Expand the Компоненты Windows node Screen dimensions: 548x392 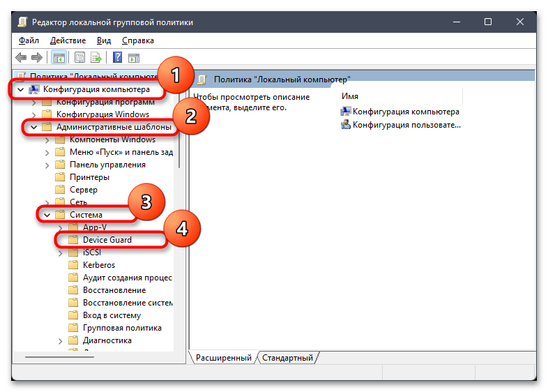click(x=47, y=140)
